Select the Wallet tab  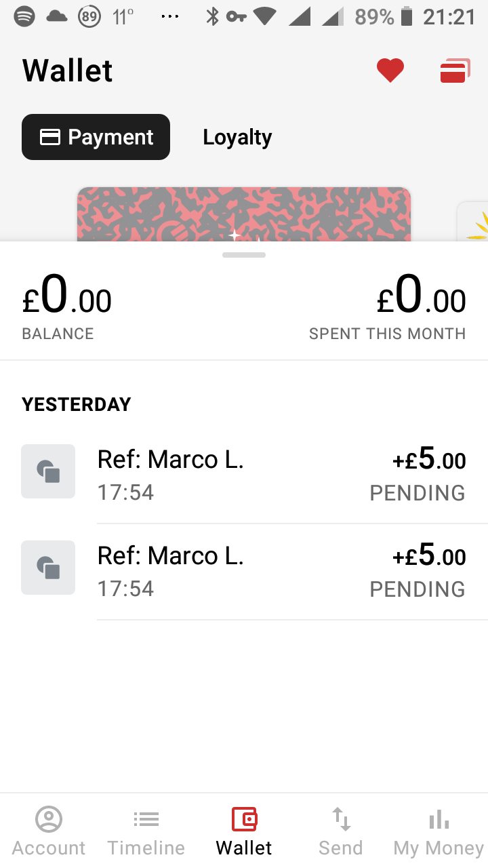pos(244,831)
